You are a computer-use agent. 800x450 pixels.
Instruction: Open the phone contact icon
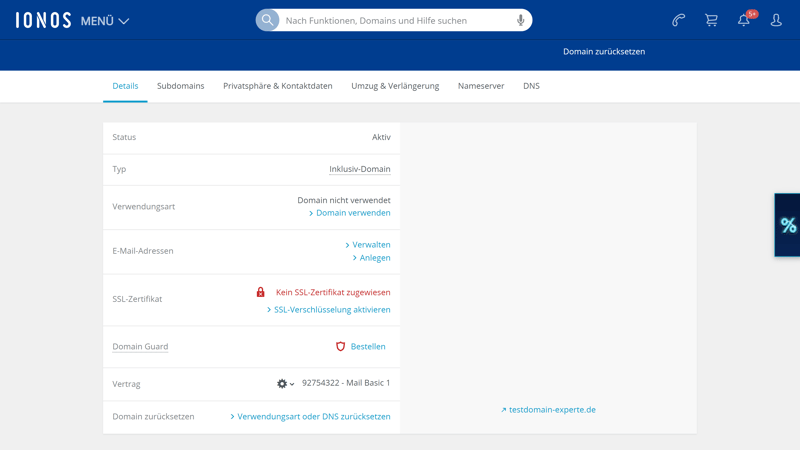coord(678,20)
